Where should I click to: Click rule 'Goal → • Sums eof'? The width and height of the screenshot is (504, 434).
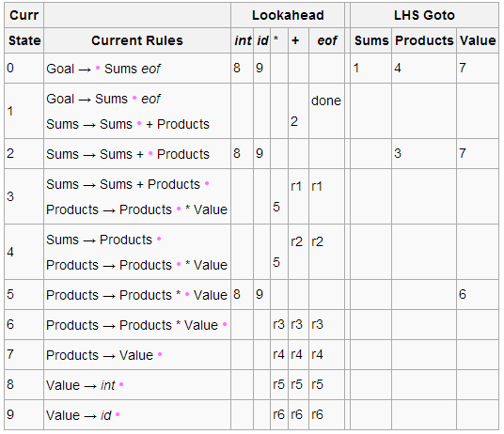[103, 69]
